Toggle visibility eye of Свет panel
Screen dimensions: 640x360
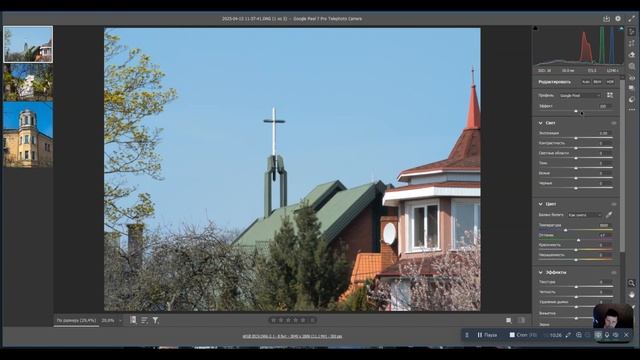point(613,123)
